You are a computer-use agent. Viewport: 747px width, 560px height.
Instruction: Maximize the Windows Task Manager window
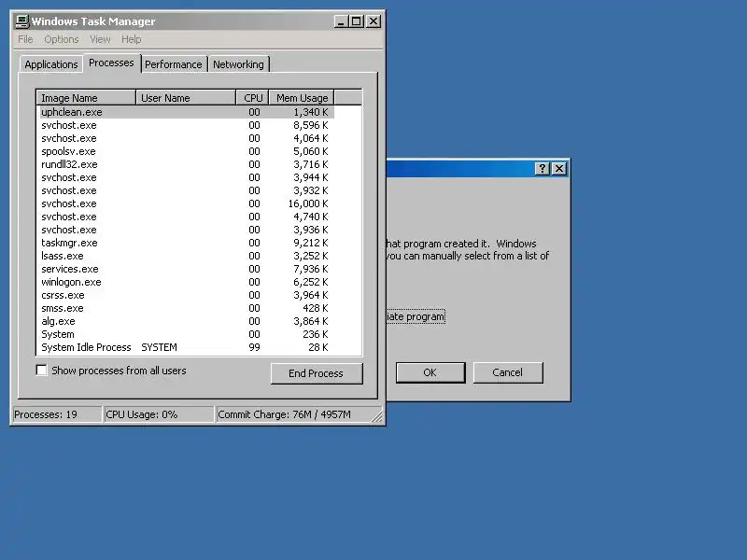(x=356, y=21)
